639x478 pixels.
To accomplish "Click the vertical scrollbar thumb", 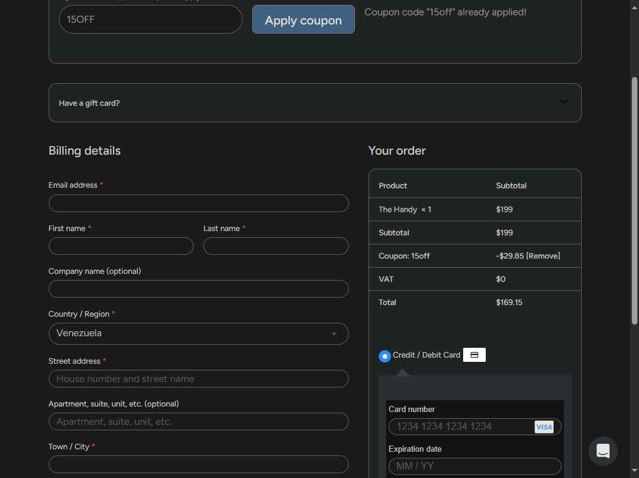I will point(635,200).
